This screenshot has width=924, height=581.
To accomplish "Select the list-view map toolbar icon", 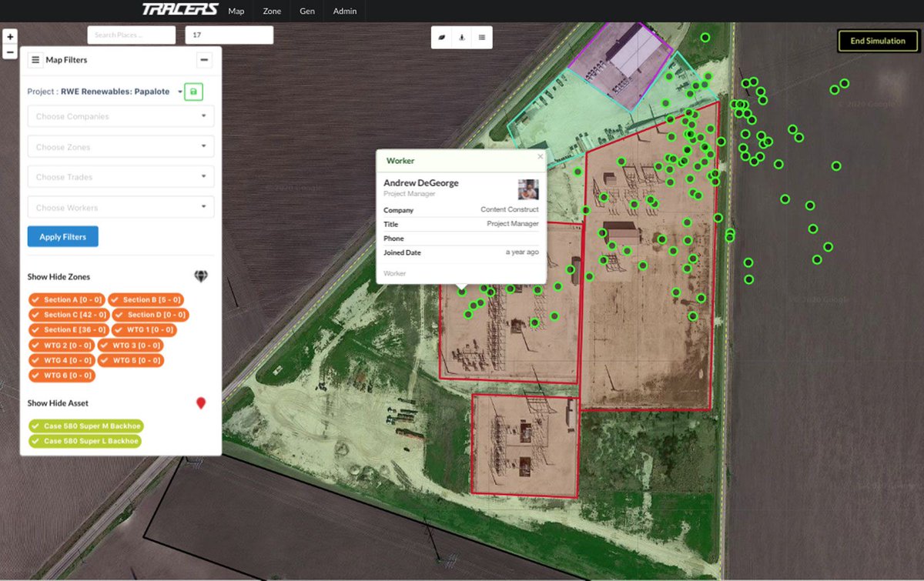I will 481,37.
